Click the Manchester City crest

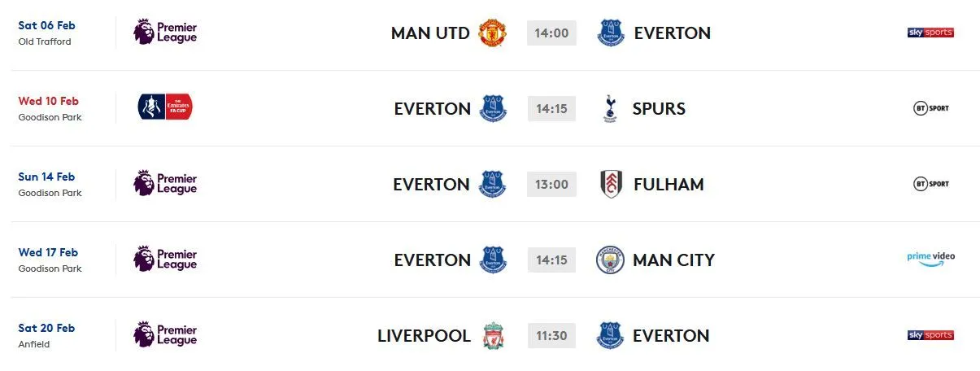(610, 260)
